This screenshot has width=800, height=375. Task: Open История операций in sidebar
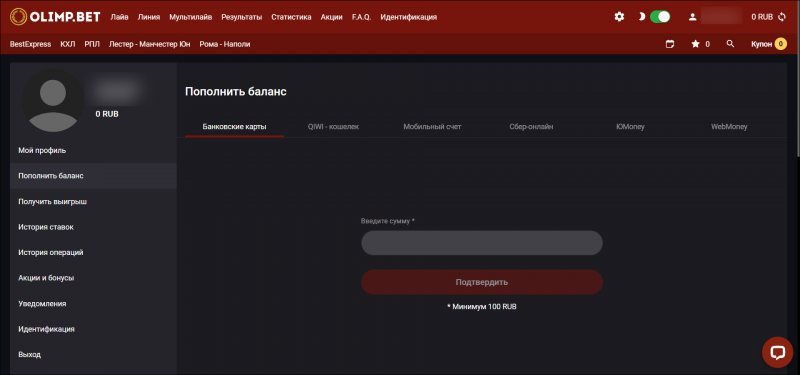(93, 253)
